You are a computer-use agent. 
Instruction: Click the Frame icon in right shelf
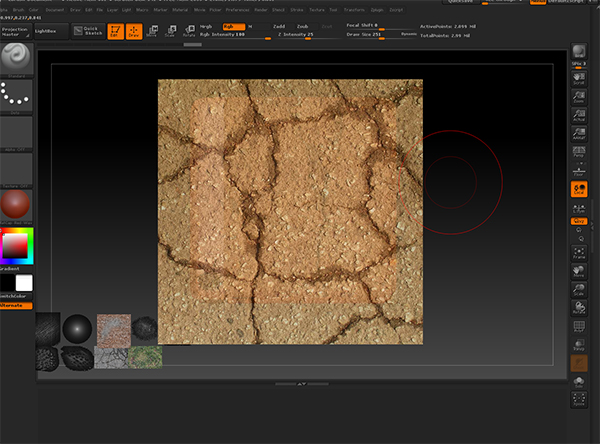pos(578,252)
